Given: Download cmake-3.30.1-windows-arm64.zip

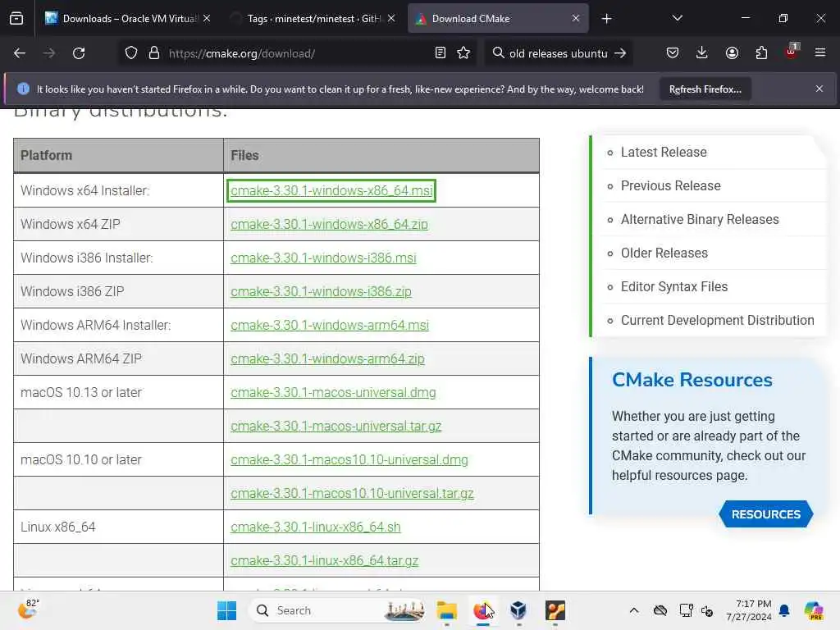Looking at the screenshot, I should tap(327, 359).
